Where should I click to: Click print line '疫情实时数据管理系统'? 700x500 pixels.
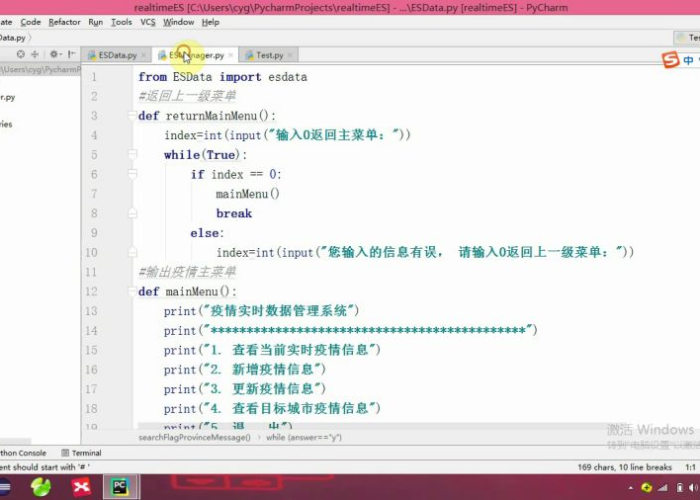[x=261, y=311]
